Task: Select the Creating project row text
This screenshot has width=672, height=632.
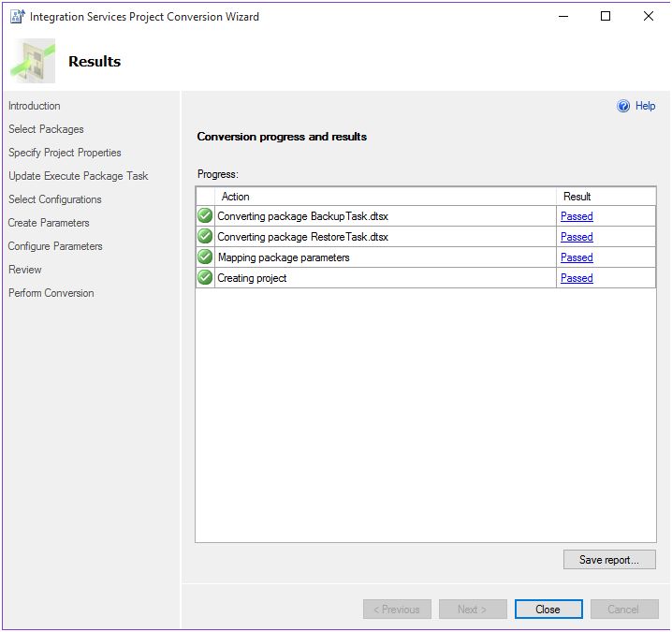Action: [x=252, y=278]
